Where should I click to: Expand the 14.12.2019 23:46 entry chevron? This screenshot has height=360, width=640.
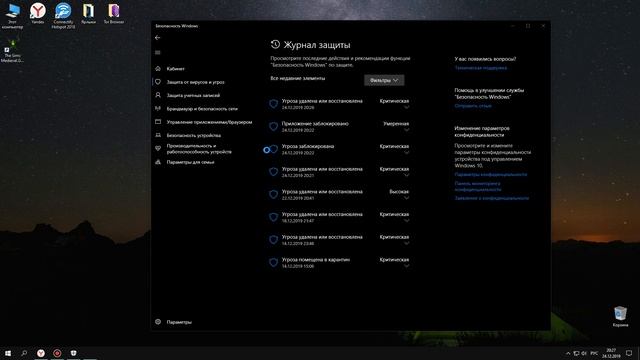tap(406, 244)
